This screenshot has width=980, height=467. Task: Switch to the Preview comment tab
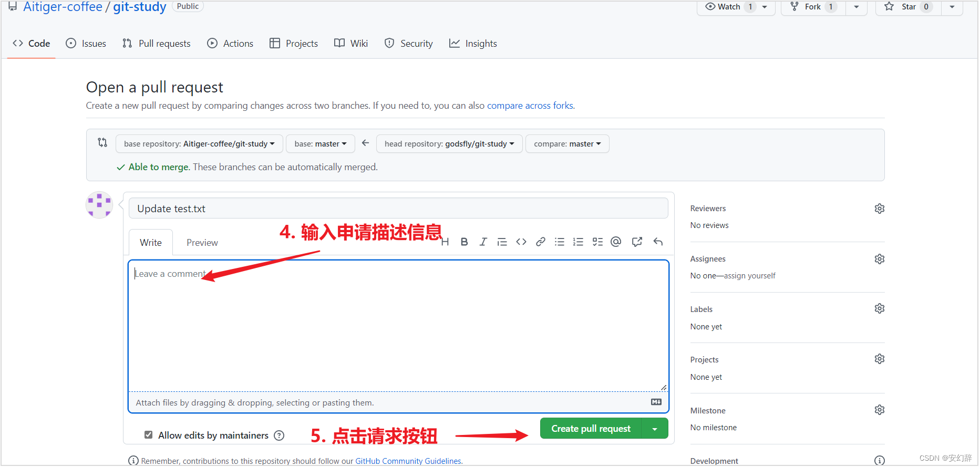coord(202,243)
